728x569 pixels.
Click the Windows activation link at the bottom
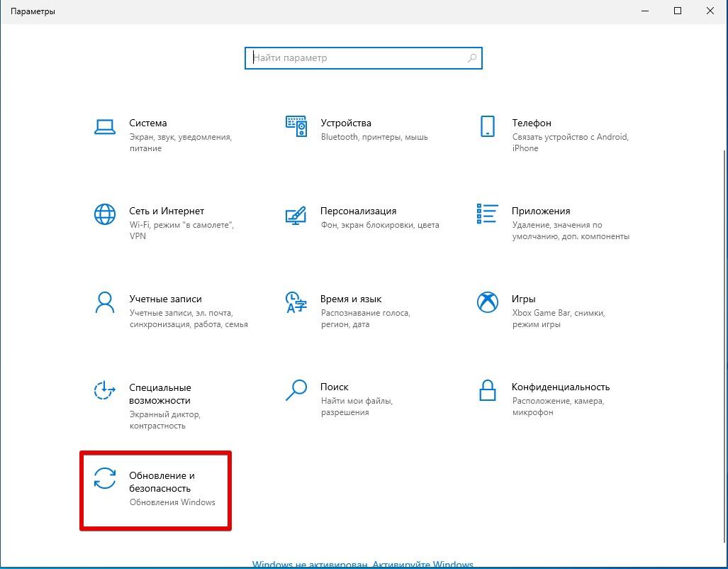pos(363,564)
